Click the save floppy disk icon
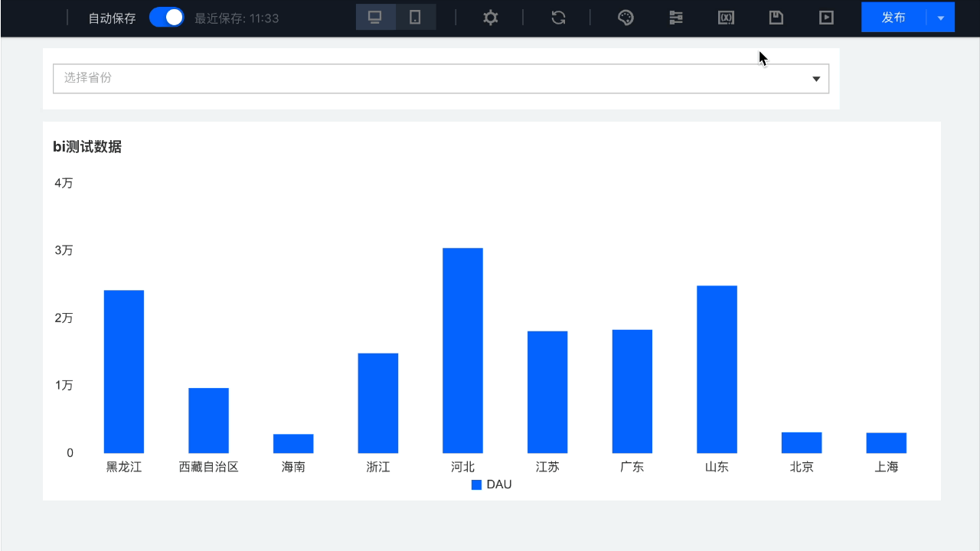Image resolution: width=980 pixels, height=551 pixels. tap(776, 18)
